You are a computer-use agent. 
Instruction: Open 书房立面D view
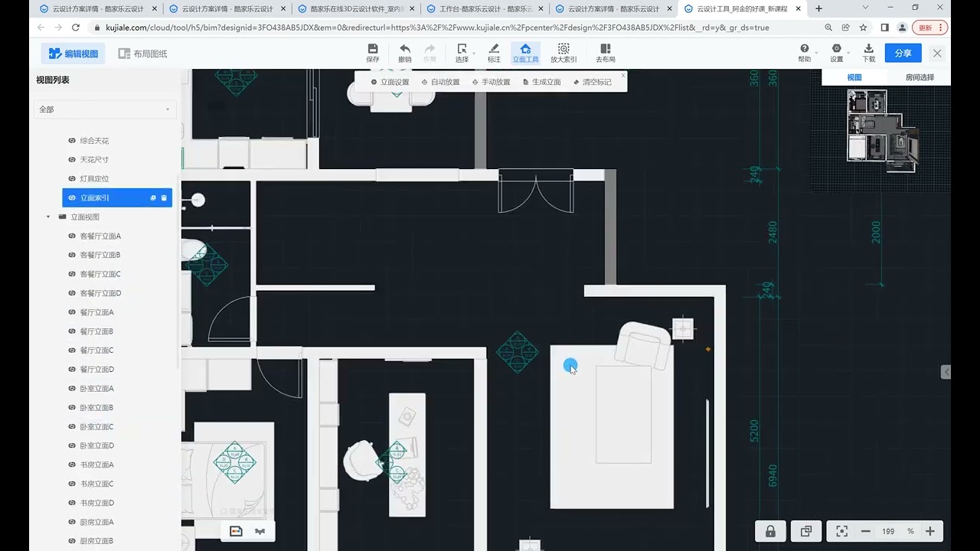[x=96, y=503]
